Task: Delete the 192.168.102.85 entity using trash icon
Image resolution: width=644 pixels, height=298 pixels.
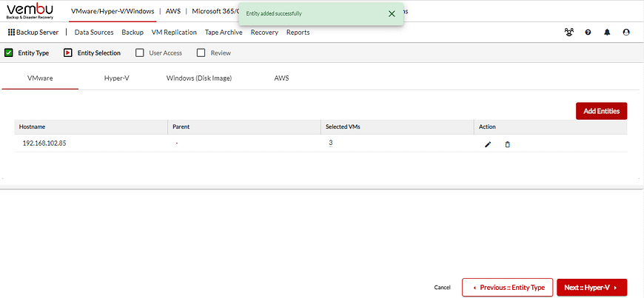Action: (507, 144)
